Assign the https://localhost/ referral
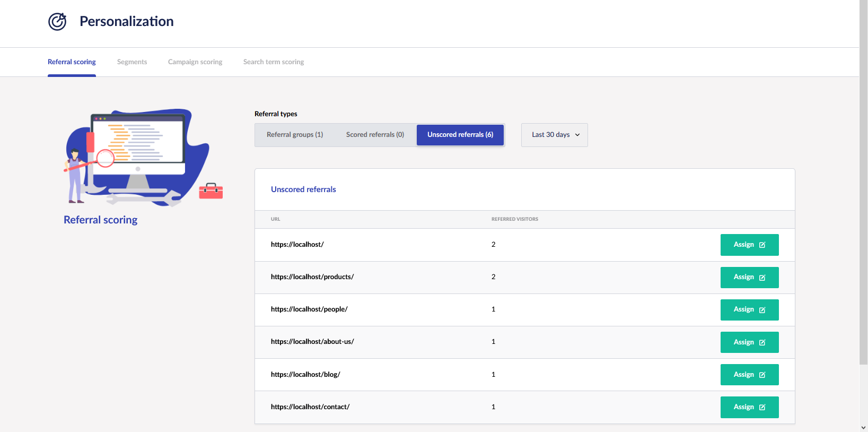 749,245
